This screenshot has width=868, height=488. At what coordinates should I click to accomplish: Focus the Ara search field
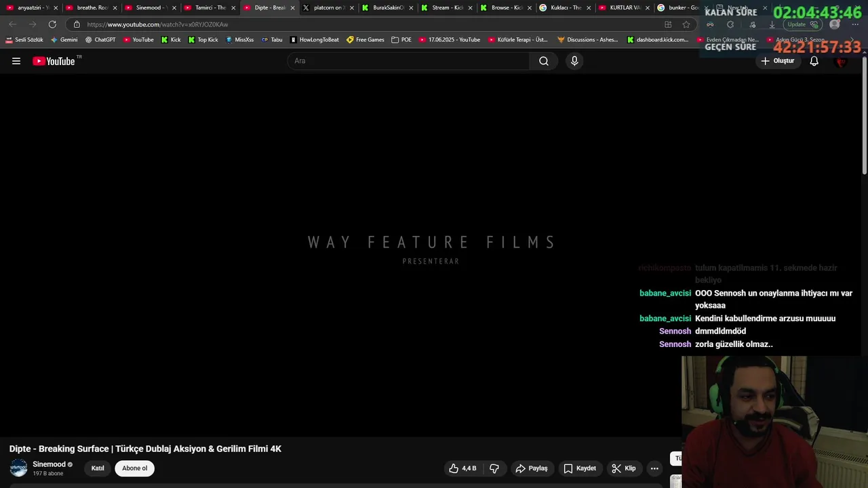tap(409, 61)
